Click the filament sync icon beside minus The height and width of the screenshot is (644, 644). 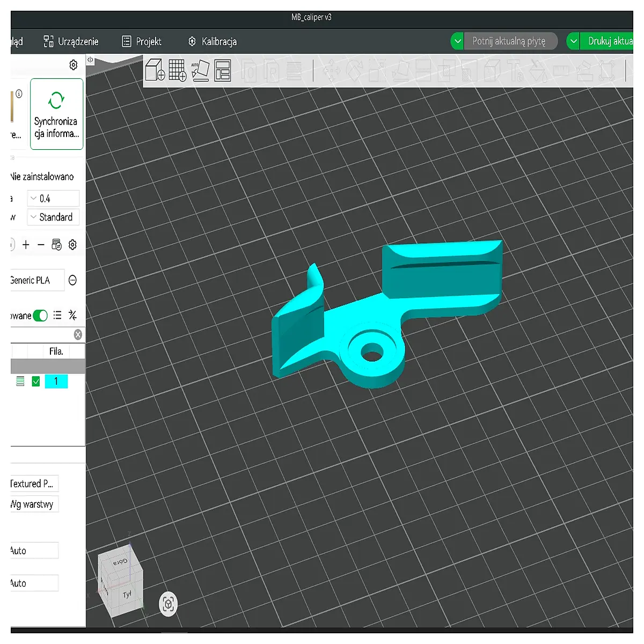tap(56, 245)
